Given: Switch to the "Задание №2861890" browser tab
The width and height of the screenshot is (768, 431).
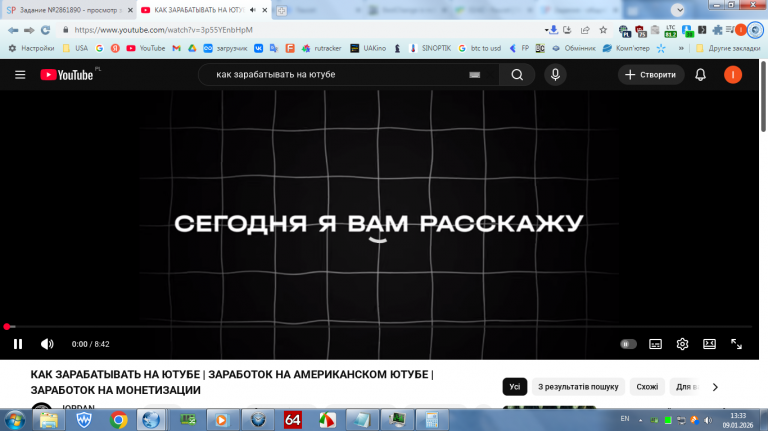Looking at the screenshot, I should coord(69,10).
